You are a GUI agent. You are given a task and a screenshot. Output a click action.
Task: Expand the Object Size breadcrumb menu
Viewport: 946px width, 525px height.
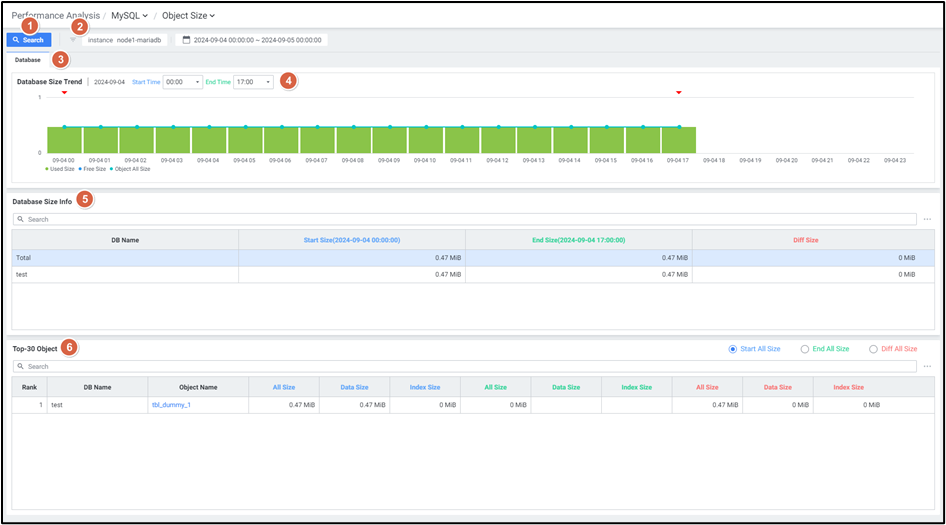(188, 16)
